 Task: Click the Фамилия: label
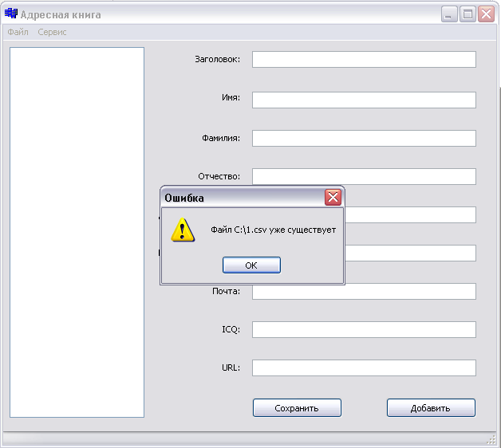coord(221,138)
